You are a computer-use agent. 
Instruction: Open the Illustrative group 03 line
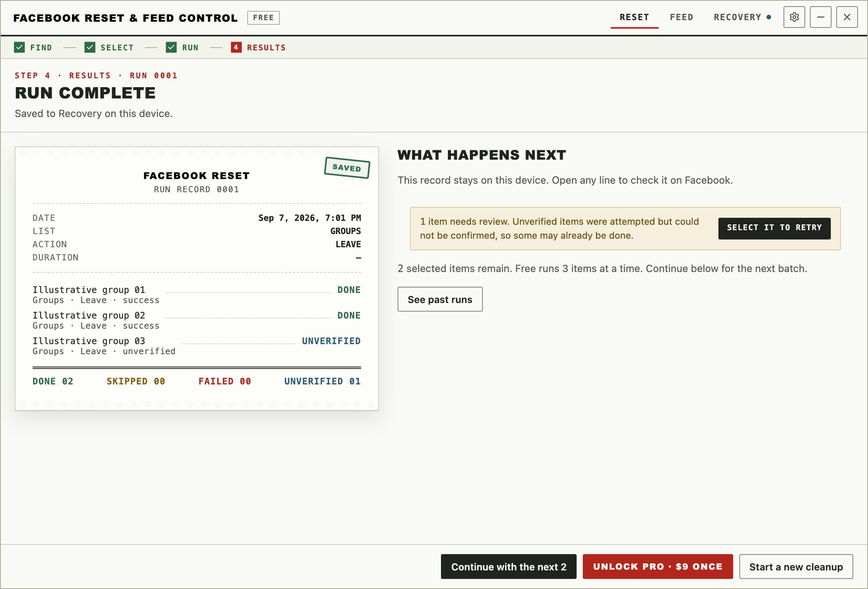point(196,346)
